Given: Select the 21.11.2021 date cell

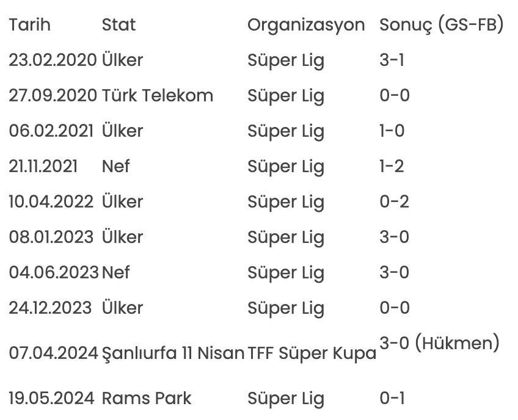Looking at the screenshot, I should click(43, 166).
